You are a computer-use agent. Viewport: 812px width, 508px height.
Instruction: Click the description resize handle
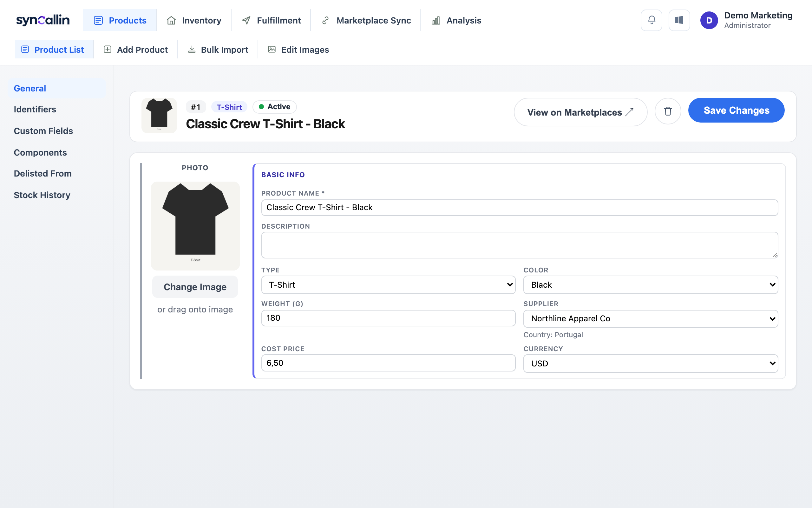[x=775, y=255]
